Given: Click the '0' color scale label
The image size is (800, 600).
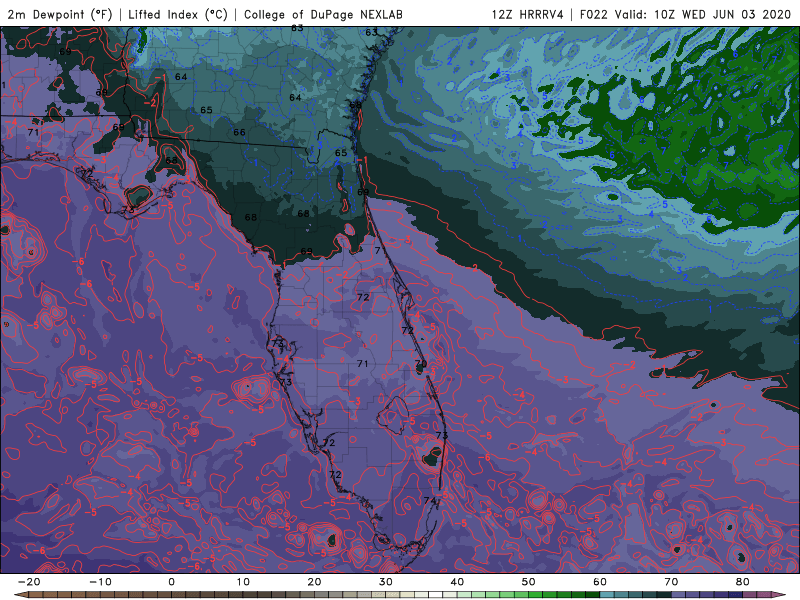Looking at the screenshot, I should point(171,582).
